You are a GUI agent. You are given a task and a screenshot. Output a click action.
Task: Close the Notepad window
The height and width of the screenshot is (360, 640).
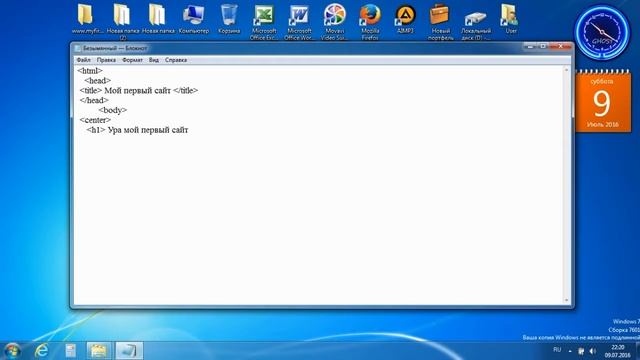(x=560, y=47)
